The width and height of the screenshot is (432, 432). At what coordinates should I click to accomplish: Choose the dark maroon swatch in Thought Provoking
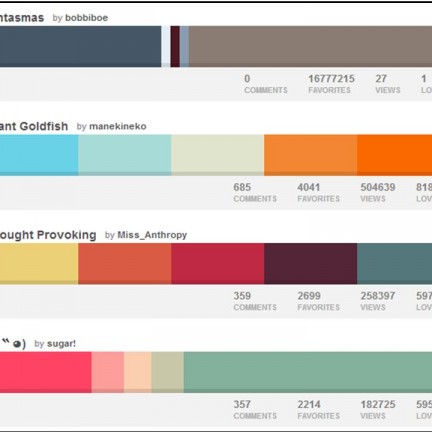coord(310,264)
